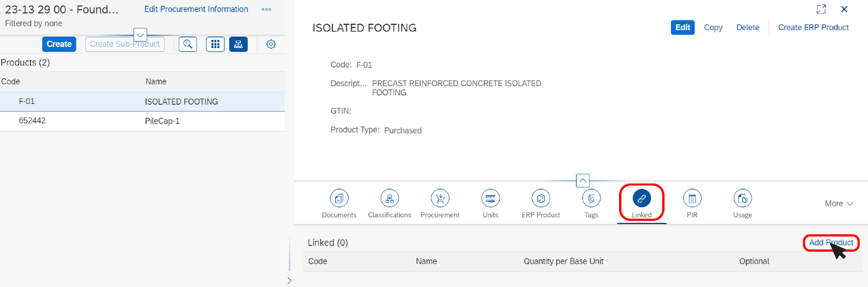868x287 pixels.
Task: Open the overflow menu beside Edit Procurement Information
Action: pos(266,10)
